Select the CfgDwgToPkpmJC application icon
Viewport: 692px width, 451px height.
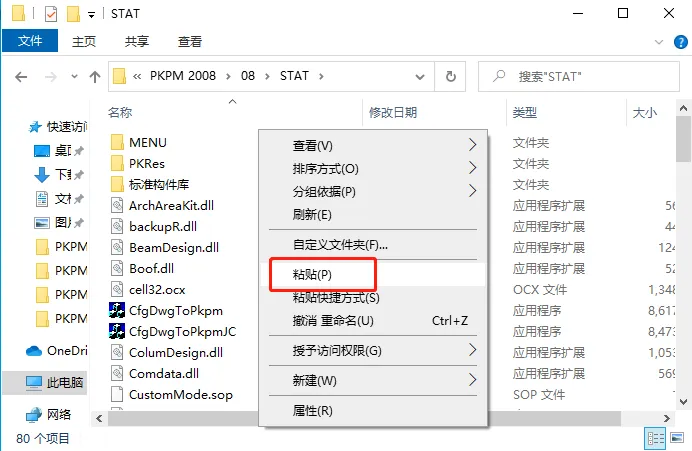(x=117, y=331)
